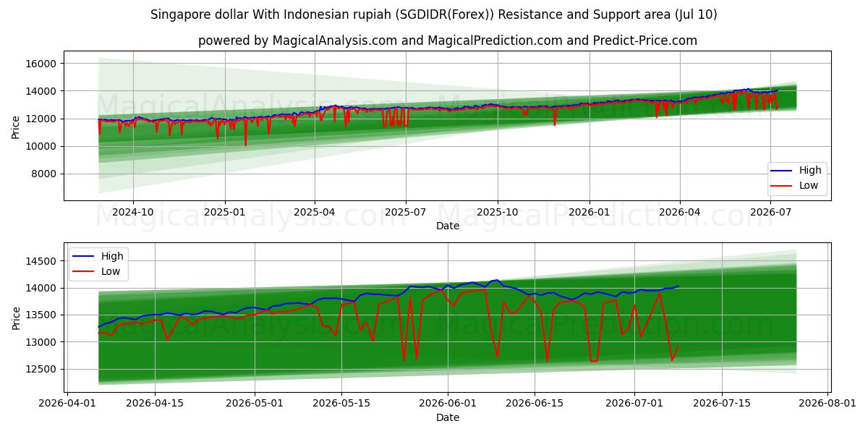The width and height of the screenshot is (868, 434).
Task: Click the 12500 tick on lower price axis
Action: click(42, 369)
